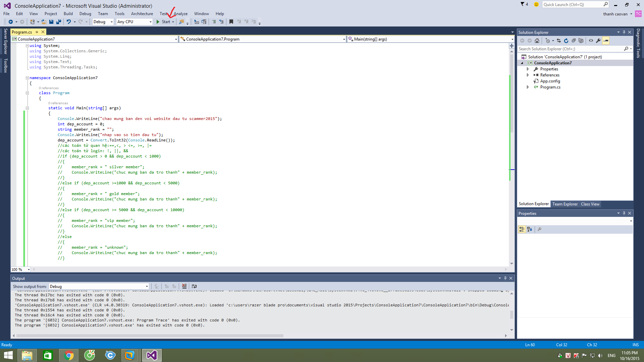This screenshot has height=362, width=644.
Task: Open the Build menu
Action: click(68, 14)
